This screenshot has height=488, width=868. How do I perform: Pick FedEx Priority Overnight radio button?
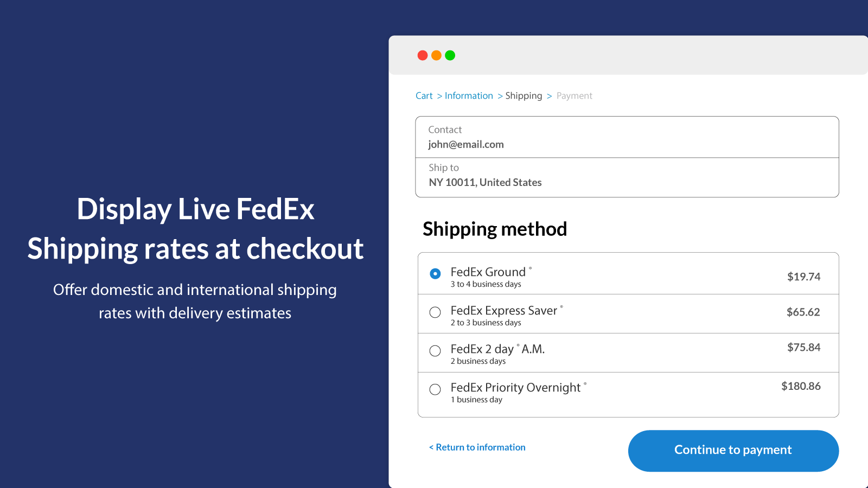click(x=435, y=389)
